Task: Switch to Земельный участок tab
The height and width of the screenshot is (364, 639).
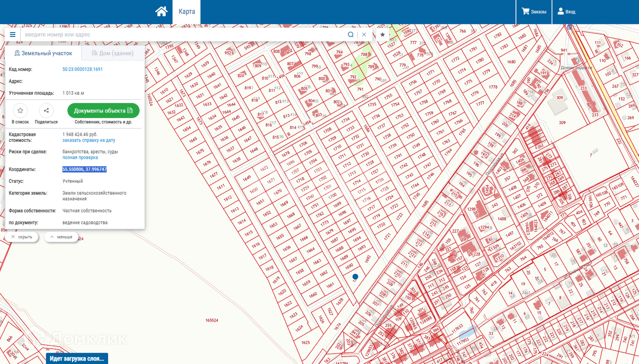Action: (43, 53)
